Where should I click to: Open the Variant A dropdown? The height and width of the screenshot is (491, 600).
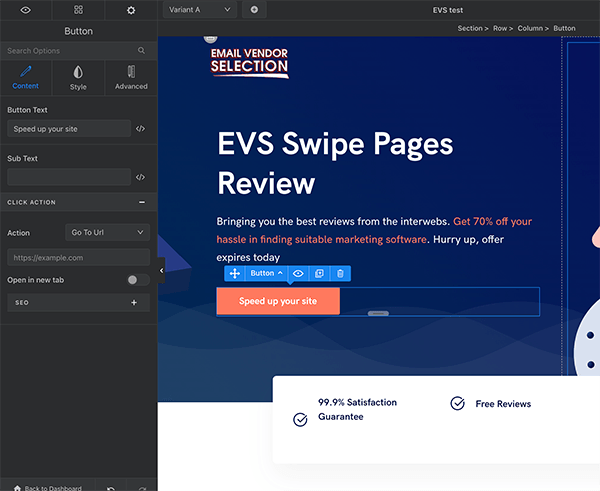[x=200, y=10]
